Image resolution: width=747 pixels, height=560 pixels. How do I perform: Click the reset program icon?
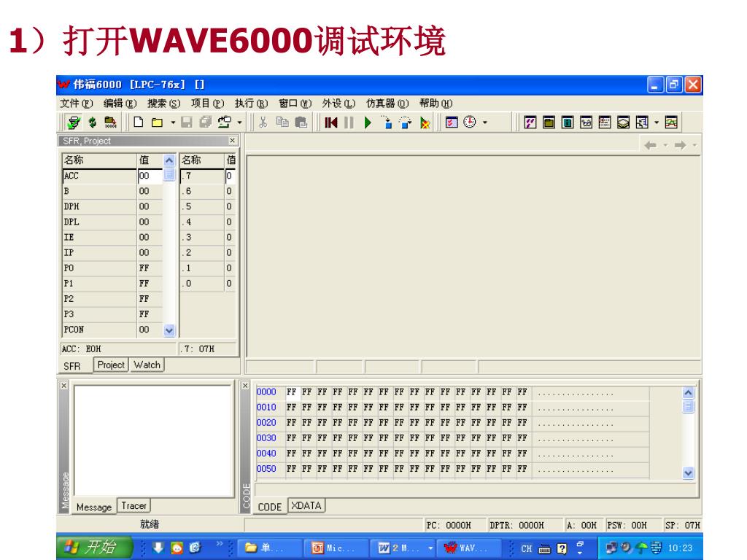(x=330, y=122)
